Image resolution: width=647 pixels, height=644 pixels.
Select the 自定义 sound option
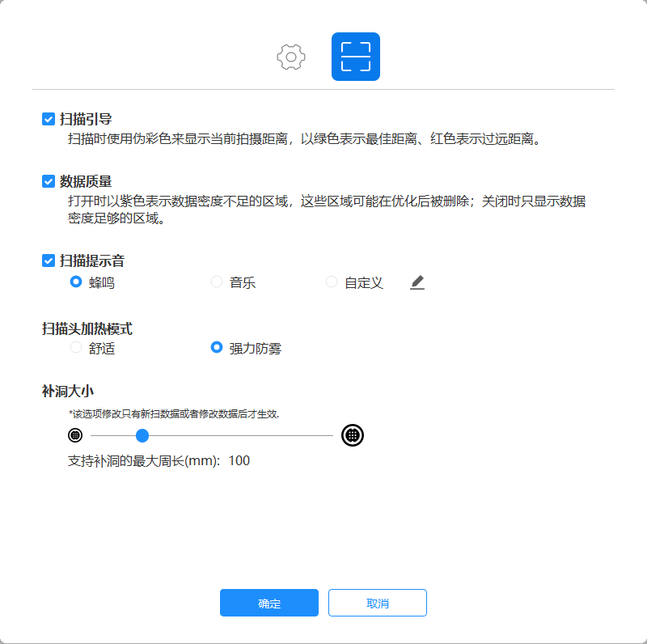(332, 282)
